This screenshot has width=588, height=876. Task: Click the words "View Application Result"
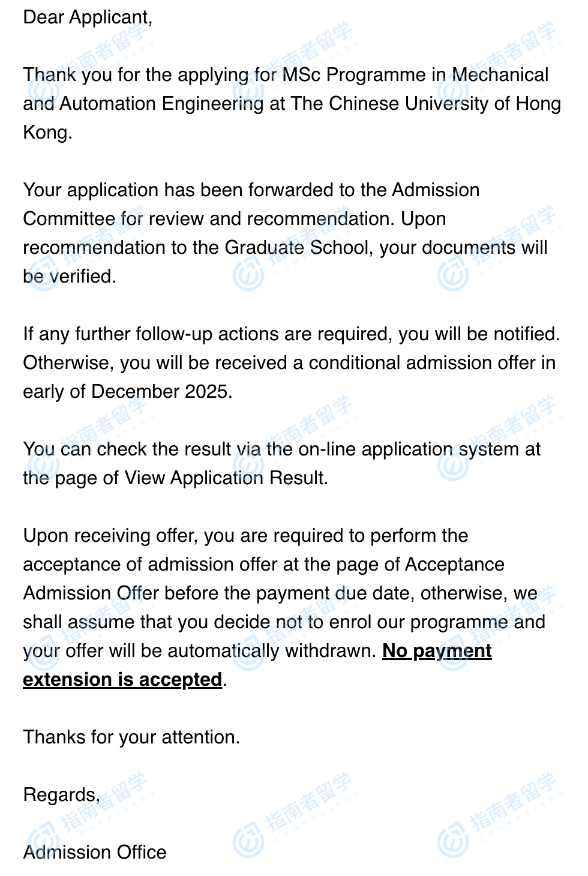pyautogui.click(x=225, y=478)
